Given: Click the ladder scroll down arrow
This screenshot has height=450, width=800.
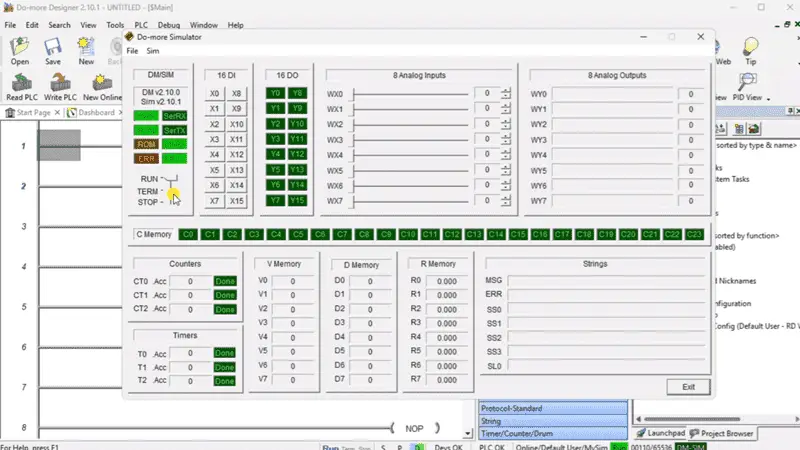Looking at the screenshot, I should [467, 434].
